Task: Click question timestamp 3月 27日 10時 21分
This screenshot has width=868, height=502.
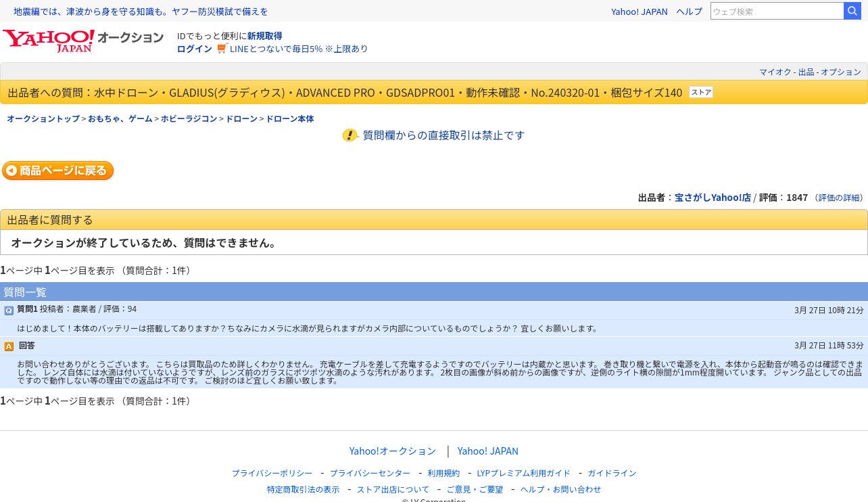Action: click(x=829, y=310)
